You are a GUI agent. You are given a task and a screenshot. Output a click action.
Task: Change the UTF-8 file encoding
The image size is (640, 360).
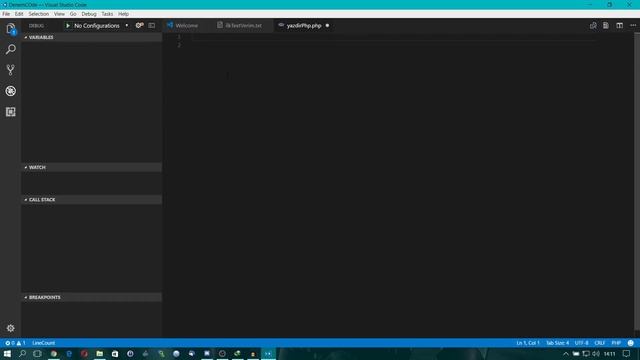tap(582, 343)
